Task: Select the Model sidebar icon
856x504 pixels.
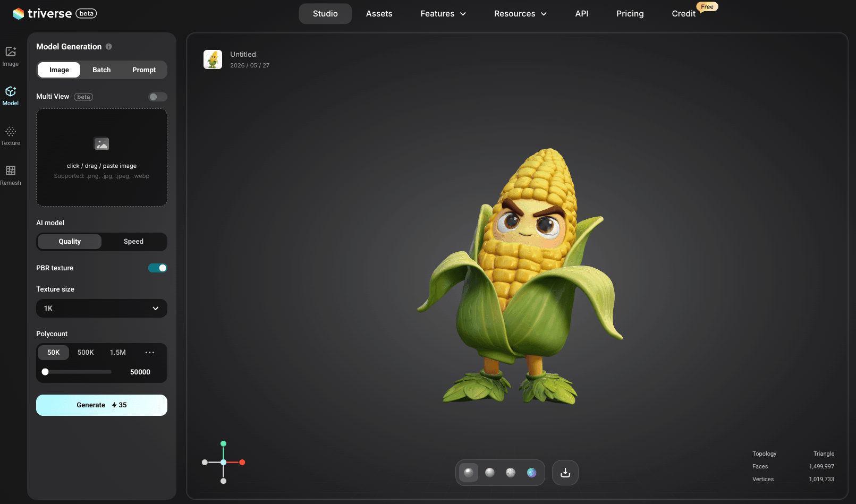Action: [x=11, y=96]
